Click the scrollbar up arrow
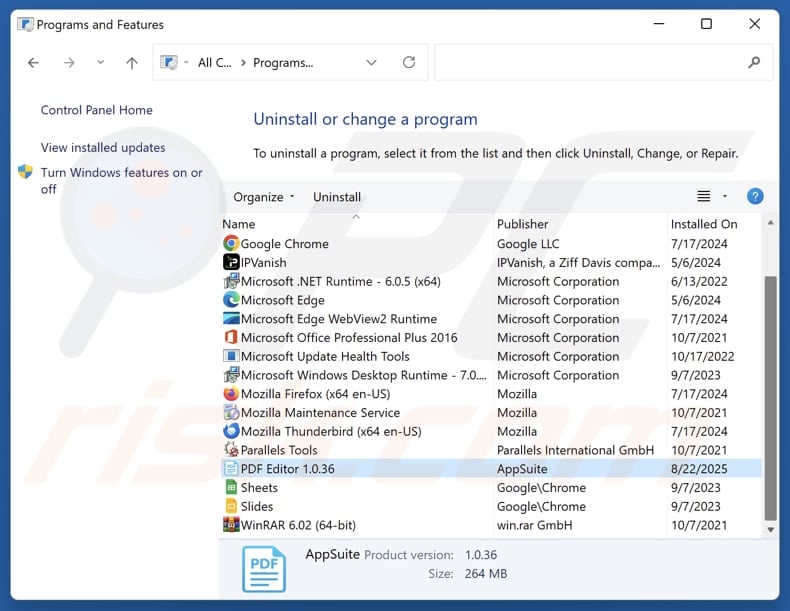Screen dimensions: 790x611 [770, 223]
